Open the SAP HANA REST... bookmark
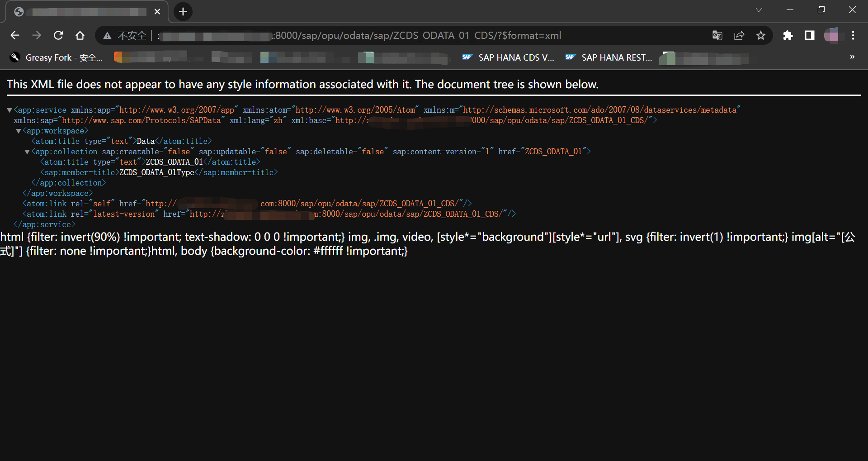 tap(609, 57)
